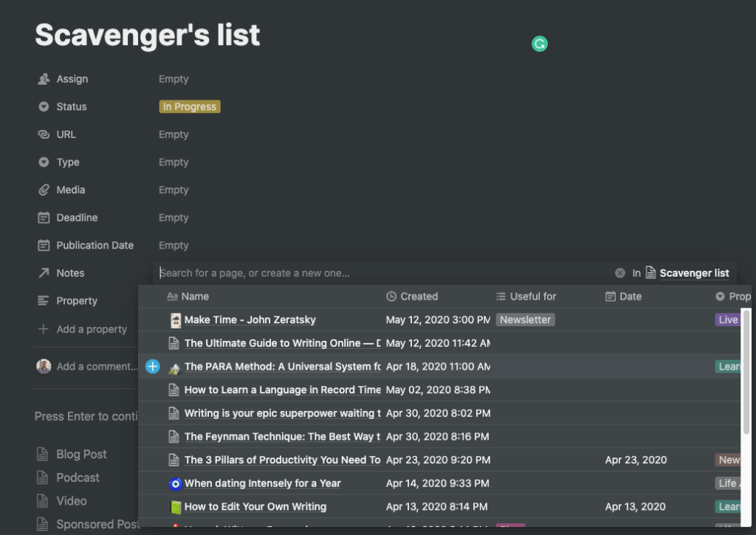Select the Blog Post template
Image resolution: width=756 pixels, height=535 pixels.
coord(81,455)
